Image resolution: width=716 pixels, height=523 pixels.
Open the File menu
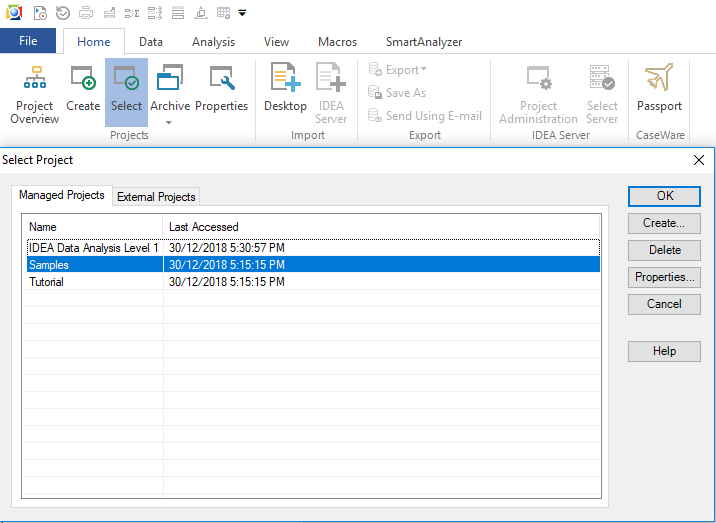(28, 41)
